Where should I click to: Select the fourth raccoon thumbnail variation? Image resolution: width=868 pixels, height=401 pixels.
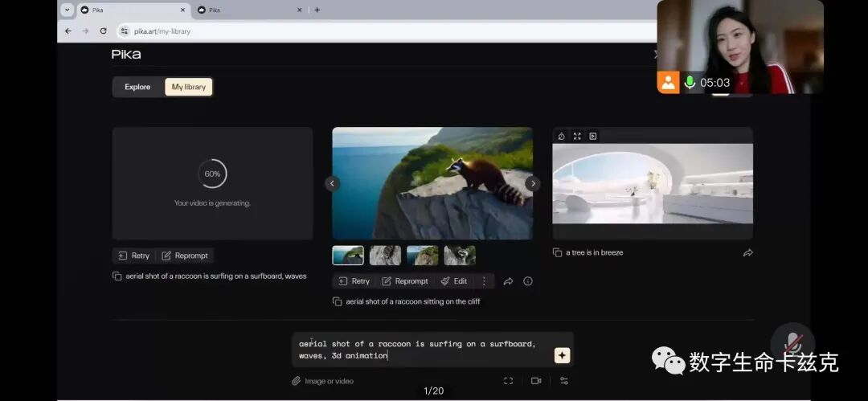[x=460, y=256]
